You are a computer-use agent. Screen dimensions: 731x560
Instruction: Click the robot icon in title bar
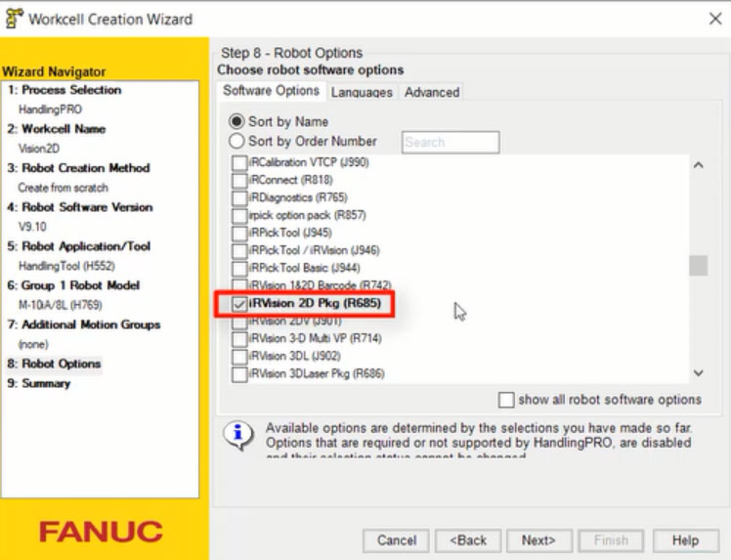click(14, 19)
